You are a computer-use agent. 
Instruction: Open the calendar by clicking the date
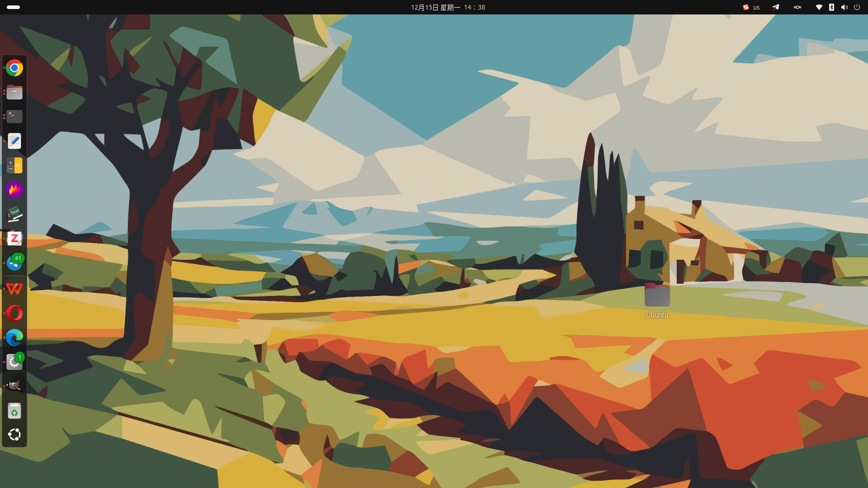[447, 7]
